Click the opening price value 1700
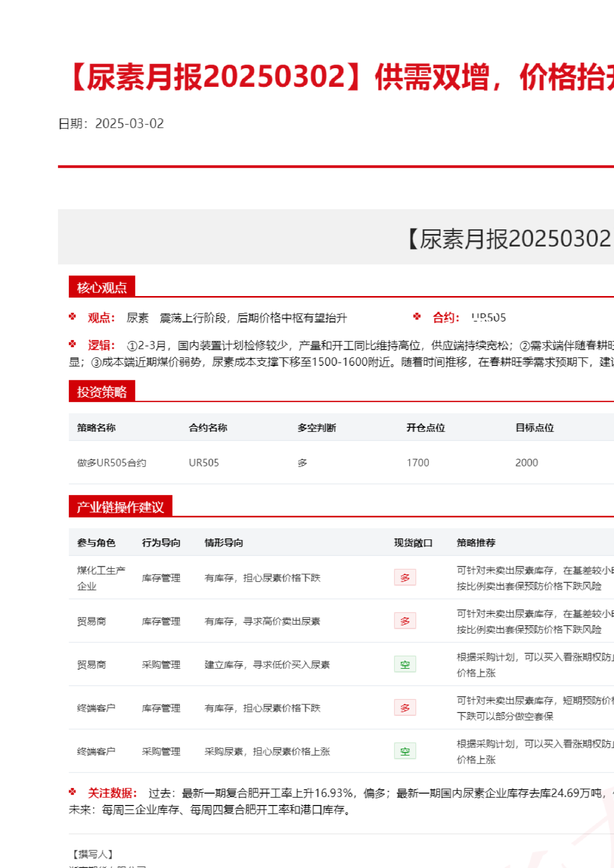The image size is (614, 868). pos(418,463)
